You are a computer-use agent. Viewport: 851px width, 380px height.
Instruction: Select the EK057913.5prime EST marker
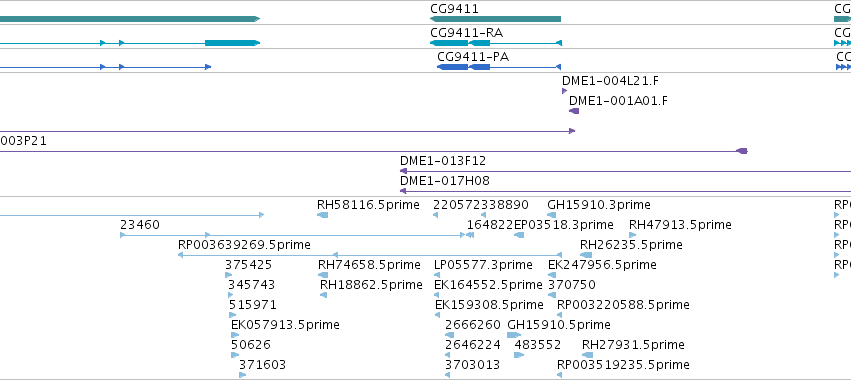tap(235, 335)
